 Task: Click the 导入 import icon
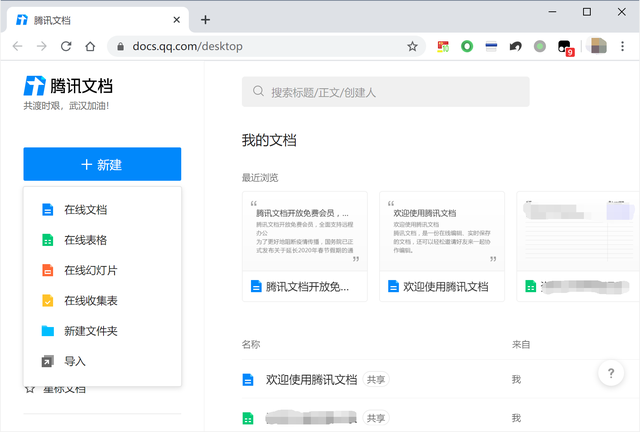(x=47, y=361)
